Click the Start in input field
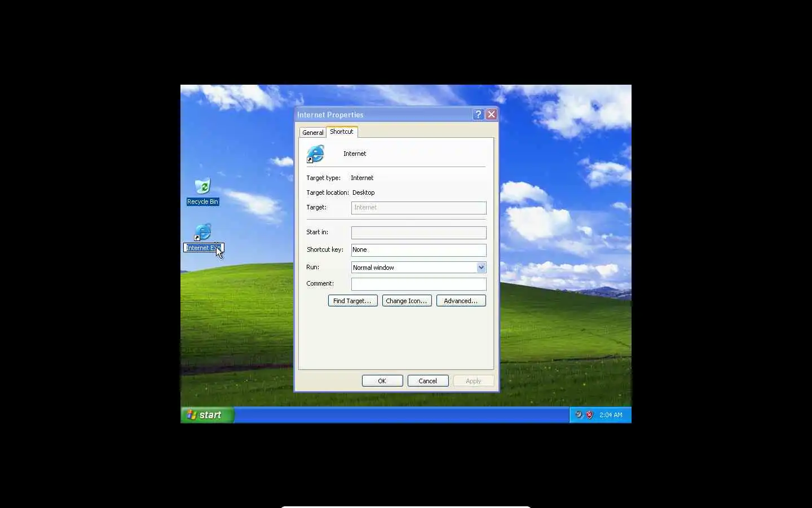This screenshot has width=812, height=508. (418, 233)
